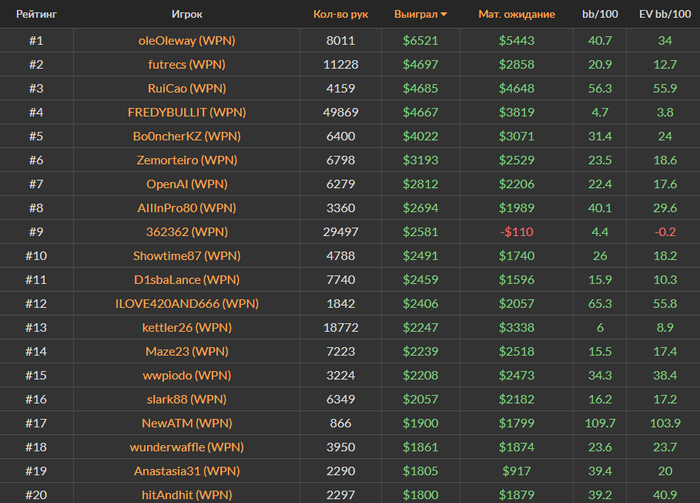Click the negative -$110 expectation cell
This screenshot has height=503, width=700.
pyautogui.click(x=517, y=232)
